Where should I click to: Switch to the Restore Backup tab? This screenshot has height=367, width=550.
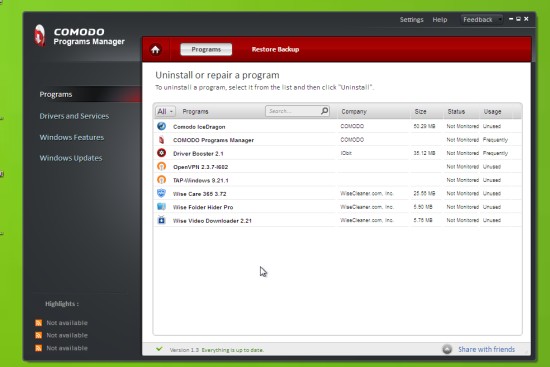tap(275, 49)
